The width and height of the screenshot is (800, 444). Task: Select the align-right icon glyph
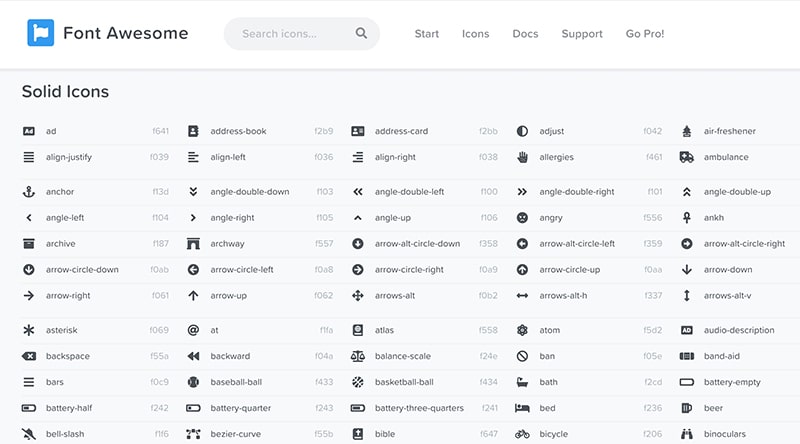358,157
